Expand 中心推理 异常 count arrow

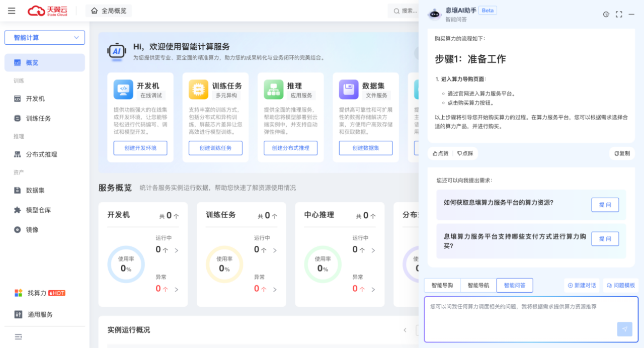tap(373, 289)
